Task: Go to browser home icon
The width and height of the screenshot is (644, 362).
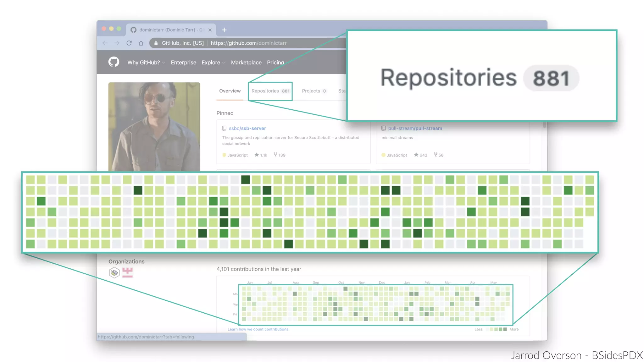Action: [141, 43]
